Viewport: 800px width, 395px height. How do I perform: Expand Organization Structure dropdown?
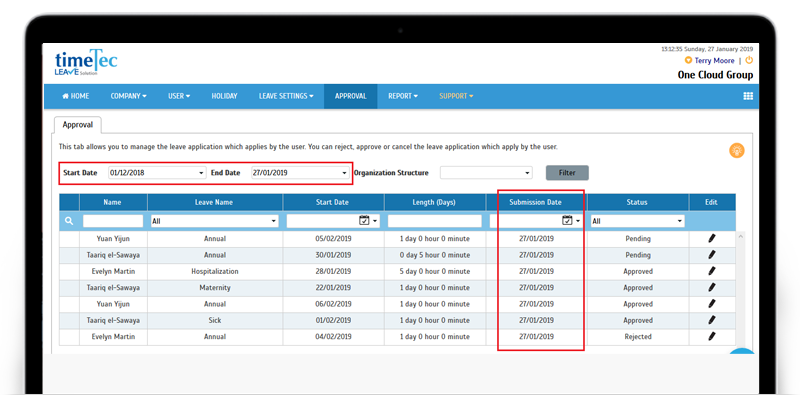(486, 173)
